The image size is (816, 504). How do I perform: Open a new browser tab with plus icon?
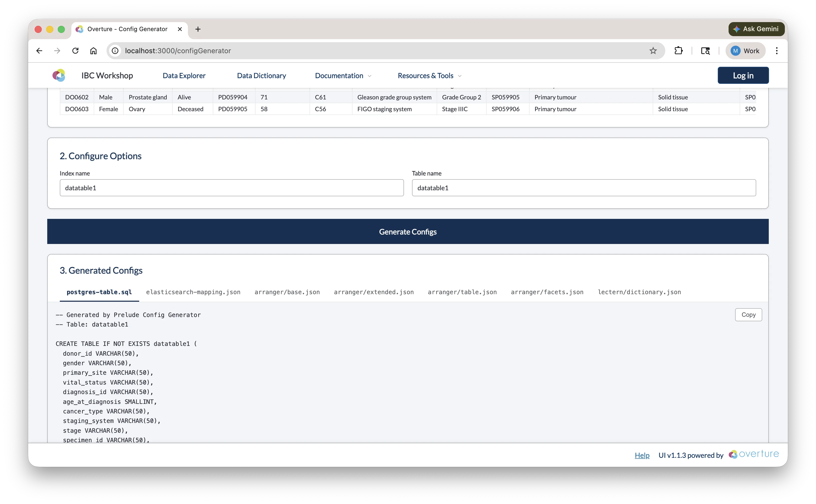click(198, 29)
